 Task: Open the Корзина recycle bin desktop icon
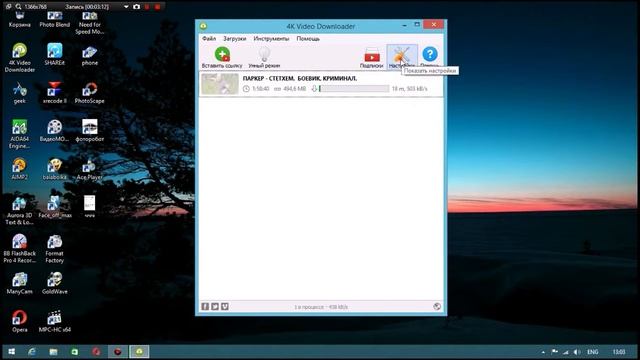pos(19,20)
